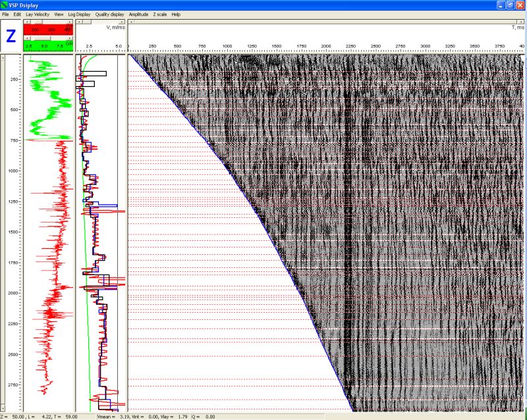The image size is (527, 420).
Task: Open the Quality display menu
Action: click(109, 14)
